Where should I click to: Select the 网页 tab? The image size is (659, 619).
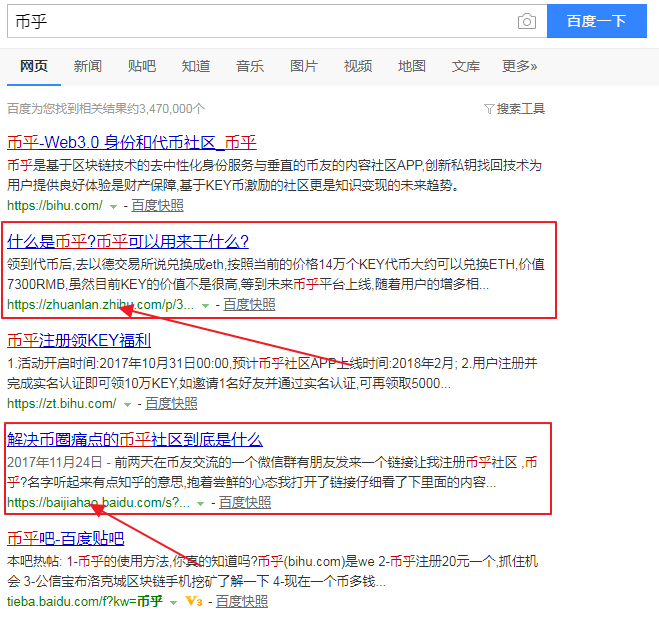click(34, 66)
